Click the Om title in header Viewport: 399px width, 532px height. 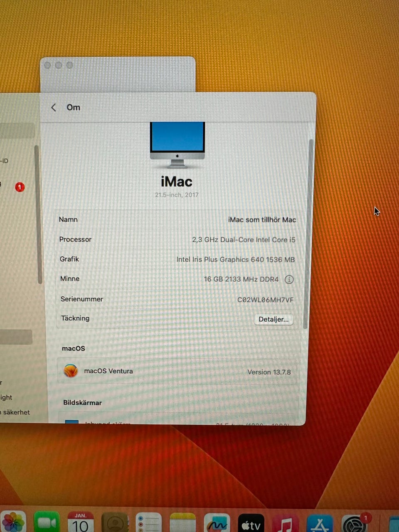tap(74, 108)
